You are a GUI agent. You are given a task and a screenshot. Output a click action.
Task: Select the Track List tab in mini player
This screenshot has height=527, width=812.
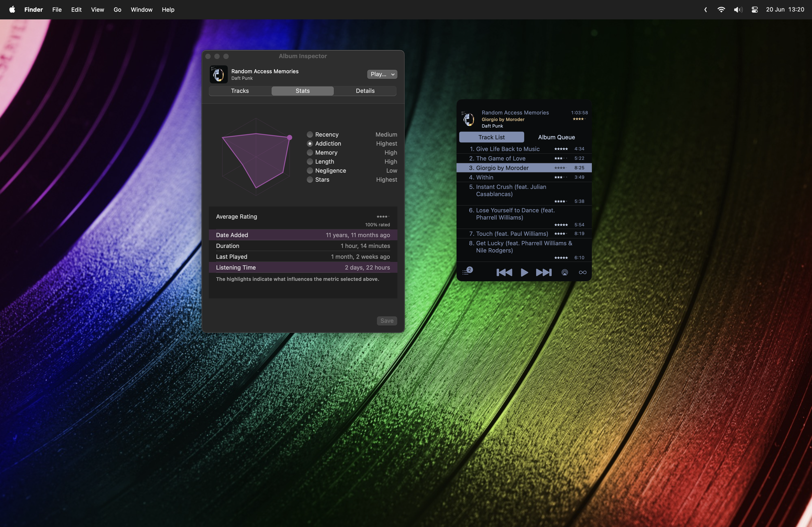[x=491, y=137]
